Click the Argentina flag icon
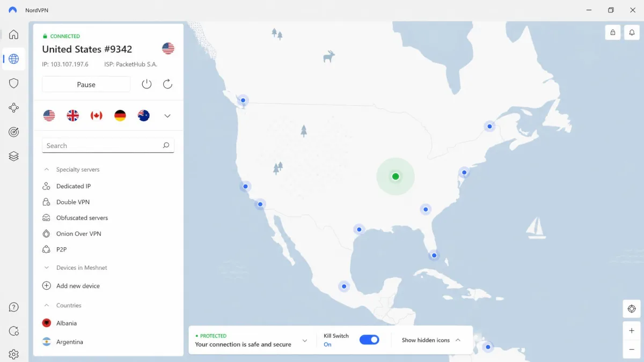 coord(46,342)
